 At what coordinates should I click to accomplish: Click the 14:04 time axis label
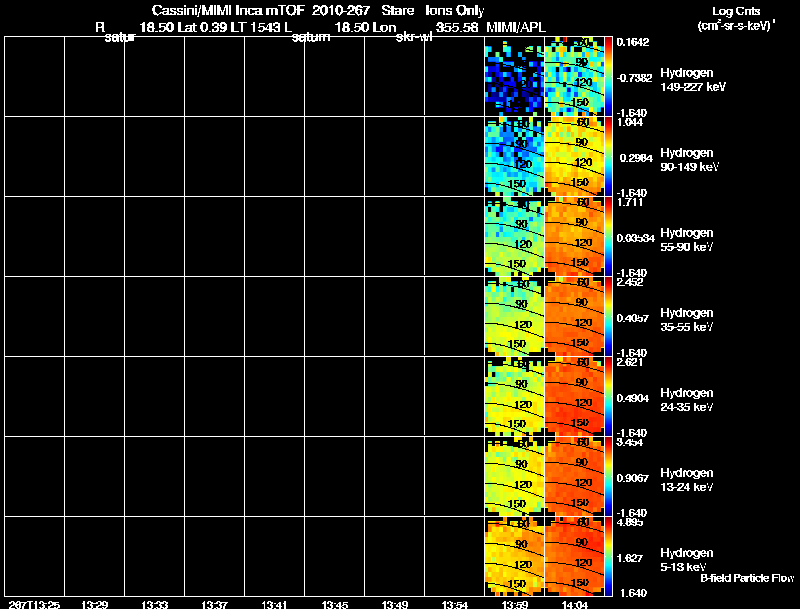click(x=574, y=604)
